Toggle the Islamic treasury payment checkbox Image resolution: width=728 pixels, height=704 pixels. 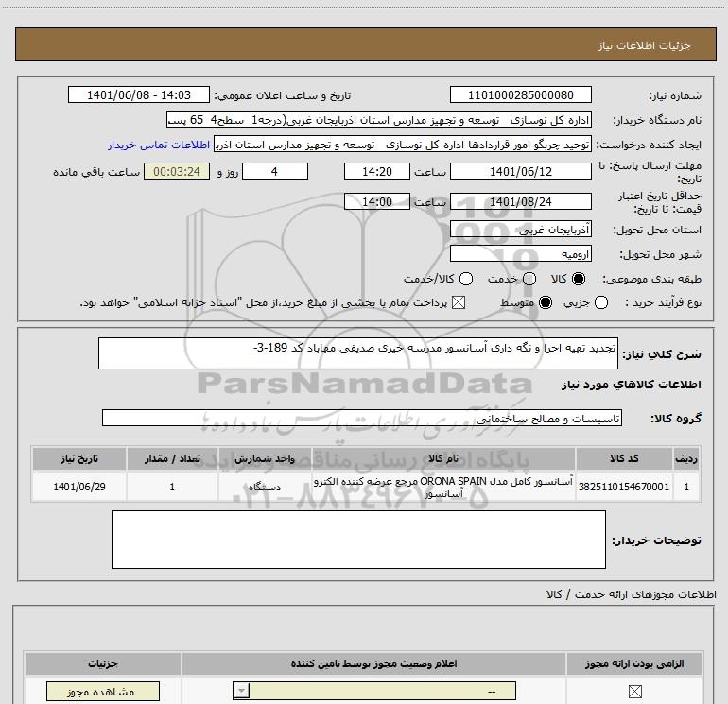click(x=459, y=302)
